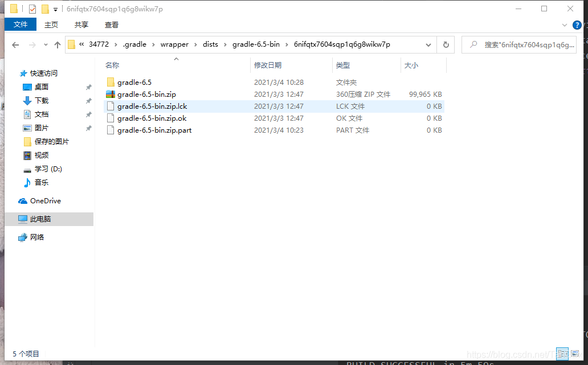Expand the chevron after .gradle in breadcrumb
The height and width of the screenshot is (365, 588).
coord(153,44)
